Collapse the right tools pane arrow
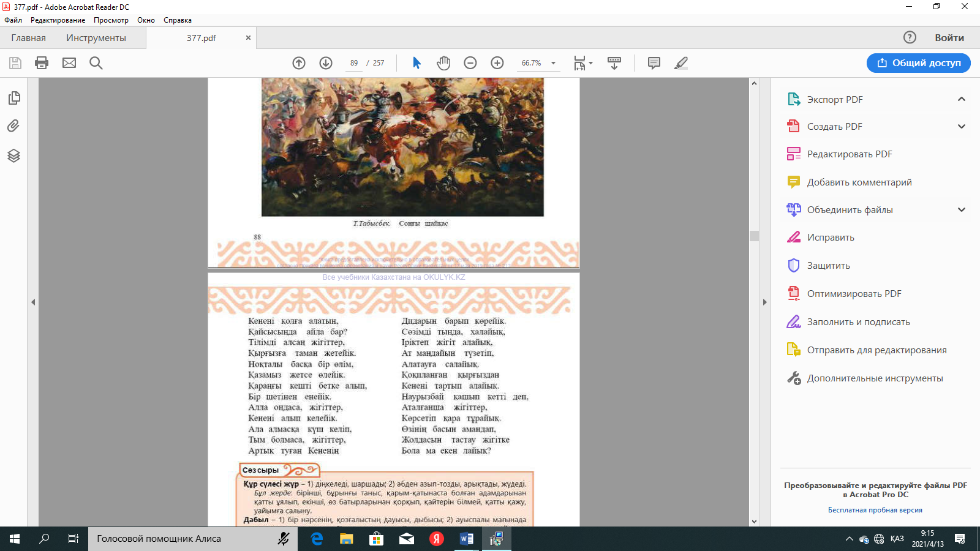Screen dimensions: 980x551 764,302
